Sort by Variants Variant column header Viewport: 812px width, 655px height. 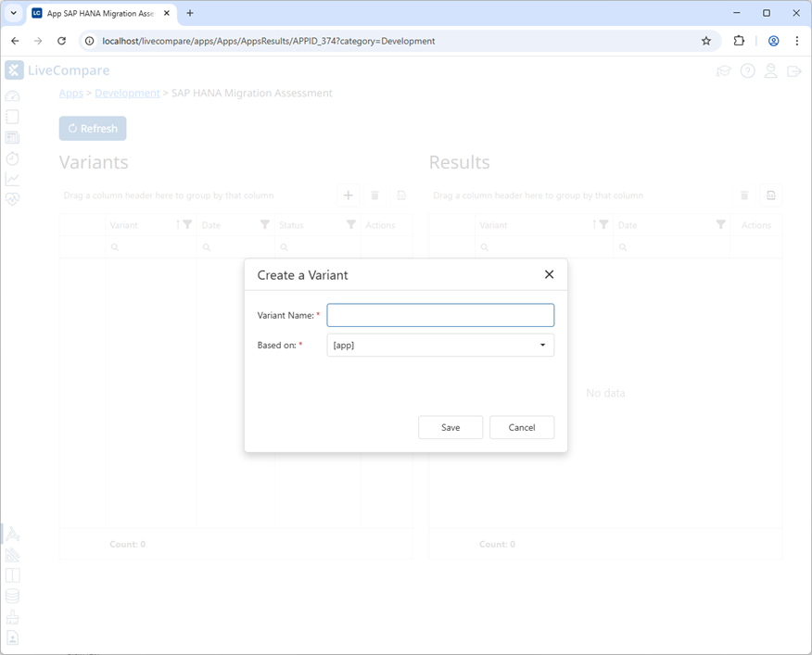coord(124,225)
